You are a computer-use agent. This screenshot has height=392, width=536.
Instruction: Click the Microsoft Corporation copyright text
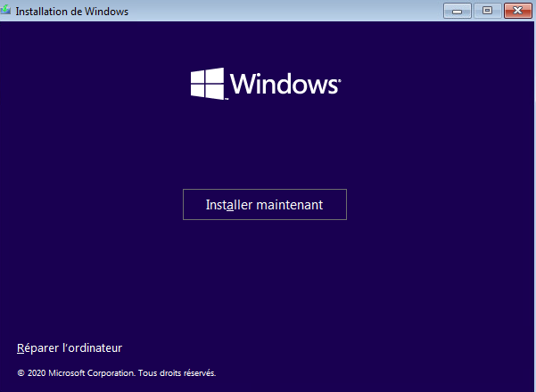(117, 373)
